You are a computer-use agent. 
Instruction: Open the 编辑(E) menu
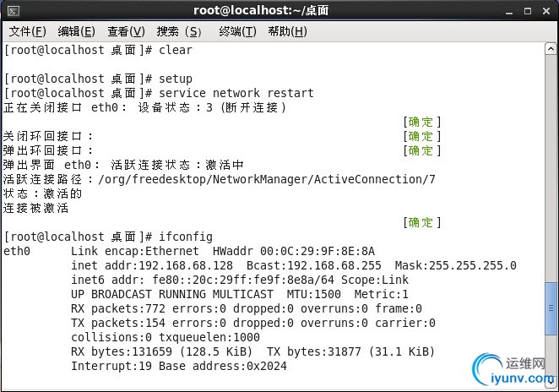coord(76,31)
